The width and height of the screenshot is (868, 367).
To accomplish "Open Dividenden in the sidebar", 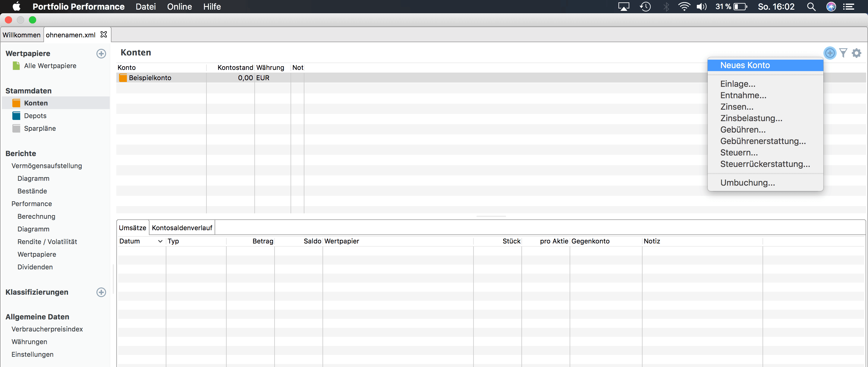I will click(35, 267).
